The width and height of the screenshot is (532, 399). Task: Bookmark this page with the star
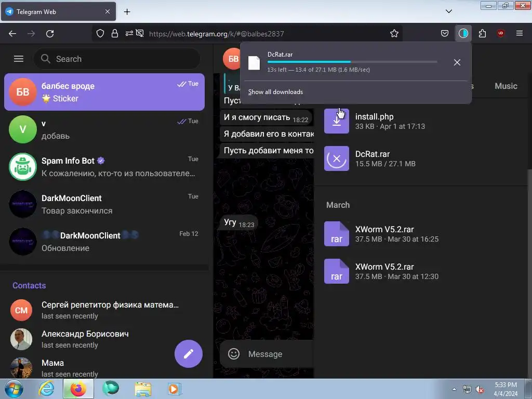tap(394, 33)
